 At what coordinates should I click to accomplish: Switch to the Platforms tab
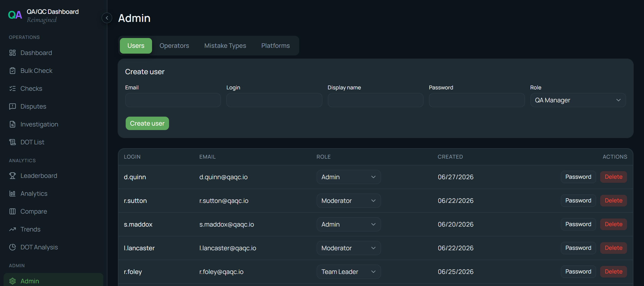point(275,46)
